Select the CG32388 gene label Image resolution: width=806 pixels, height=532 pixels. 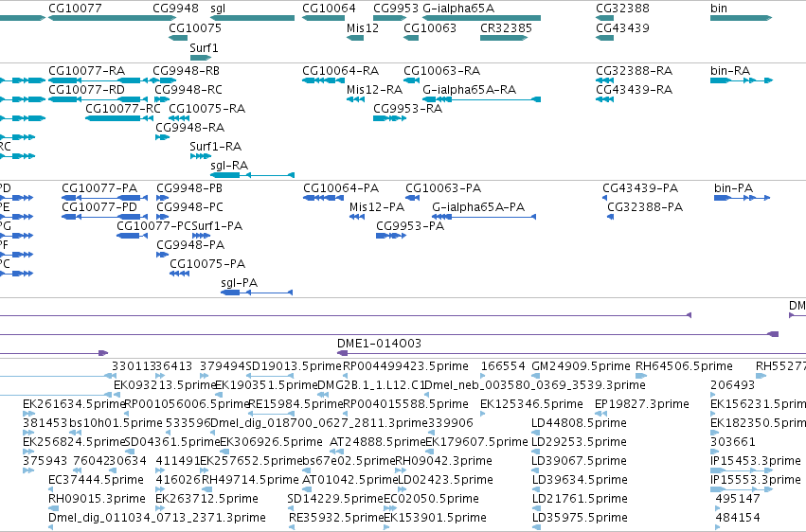point(622,9)
